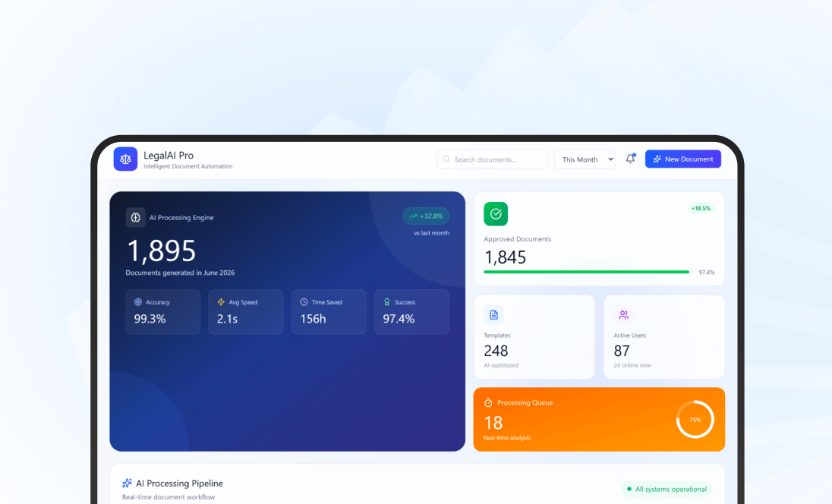This screenshot has height=504, width=832.
Task: Click the AI Processing Engine globe icon
Action: pyautogui.click(x=135, y=217)
